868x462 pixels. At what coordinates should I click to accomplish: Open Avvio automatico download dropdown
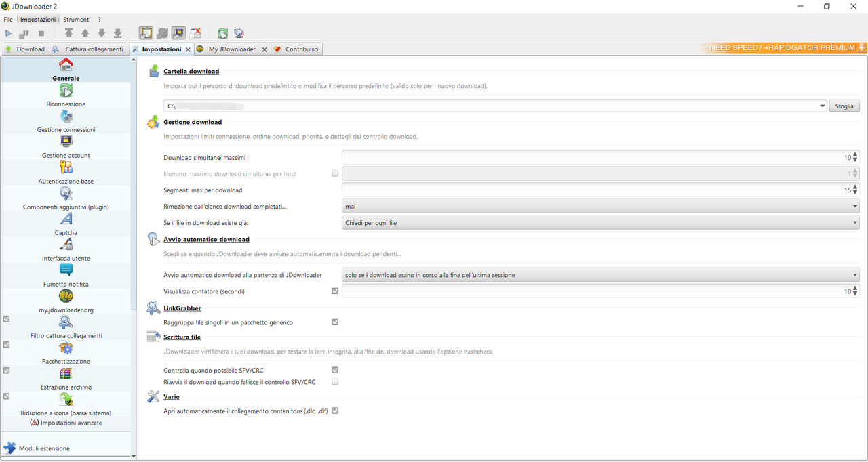[601, 275]
